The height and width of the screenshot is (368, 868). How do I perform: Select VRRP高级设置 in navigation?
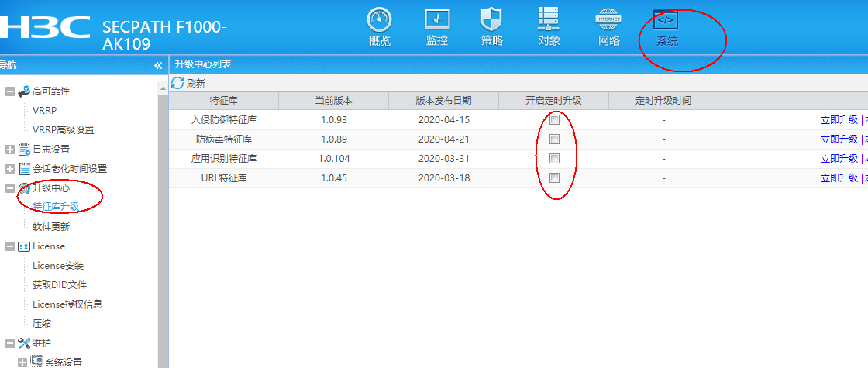[63, 130]
